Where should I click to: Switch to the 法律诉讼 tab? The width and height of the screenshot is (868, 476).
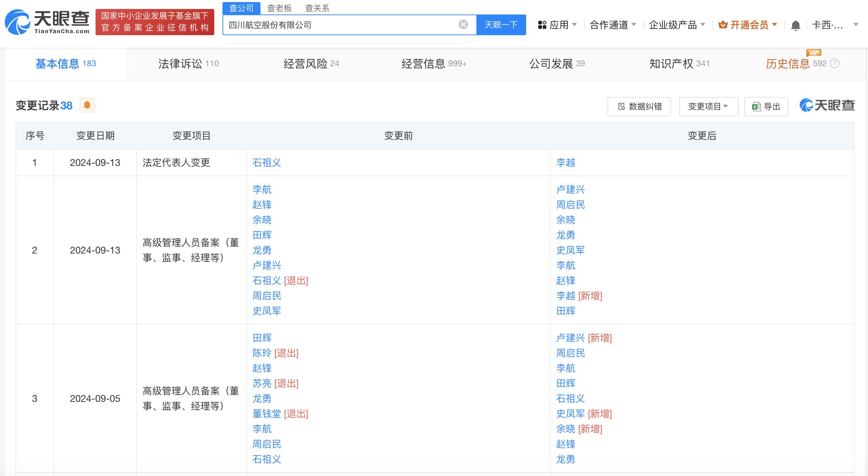(188, 64)
